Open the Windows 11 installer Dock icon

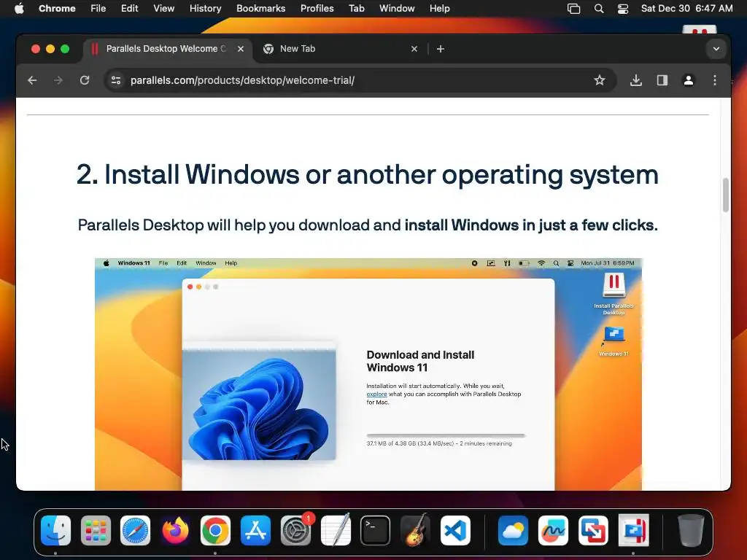tap(633, 531)
